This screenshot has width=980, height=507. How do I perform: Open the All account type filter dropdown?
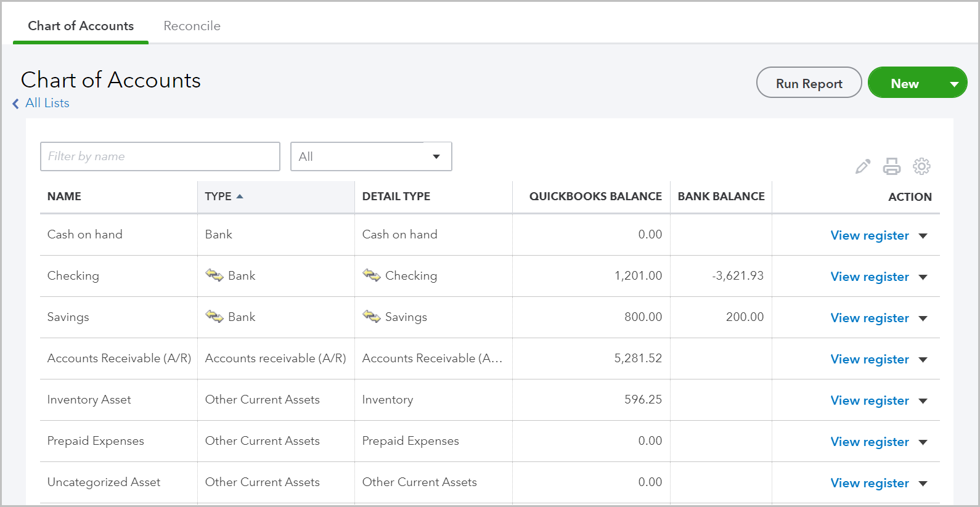(371, 156)
